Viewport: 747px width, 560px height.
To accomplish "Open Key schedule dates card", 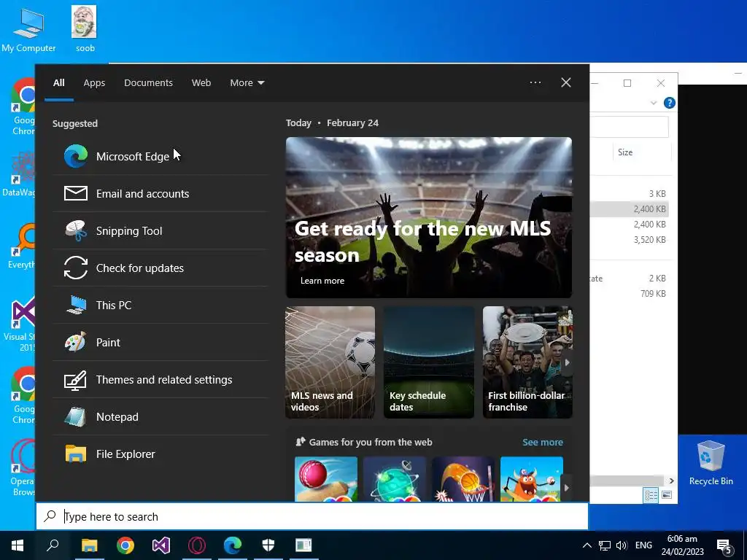I will click(x=429, y=362).
